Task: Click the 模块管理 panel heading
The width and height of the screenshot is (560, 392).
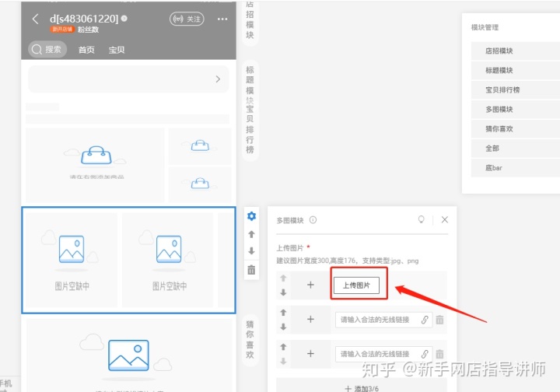Action: point(485,27)
